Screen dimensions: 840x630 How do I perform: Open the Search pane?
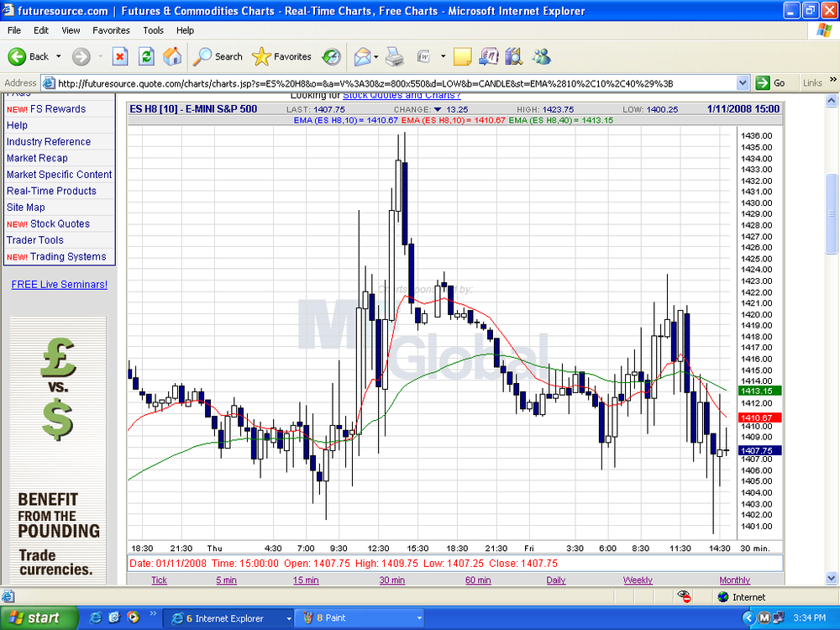218,56
